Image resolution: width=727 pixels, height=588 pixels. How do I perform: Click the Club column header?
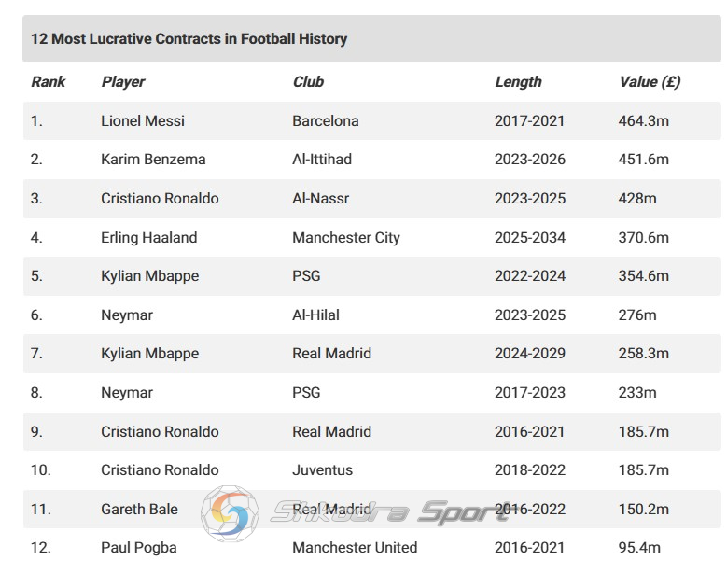pyautogui.click(x=308, y=81)
